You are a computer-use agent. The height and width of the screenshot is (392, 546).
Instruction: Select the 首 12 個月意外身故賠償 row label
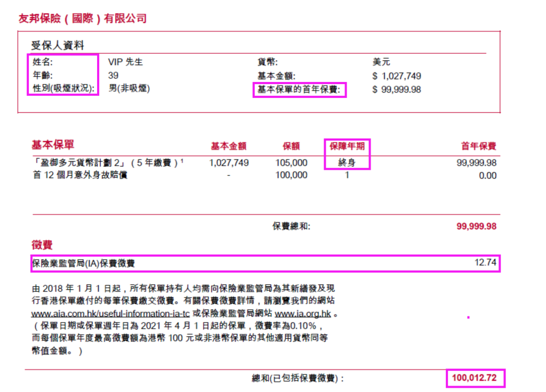coord(80,175)
